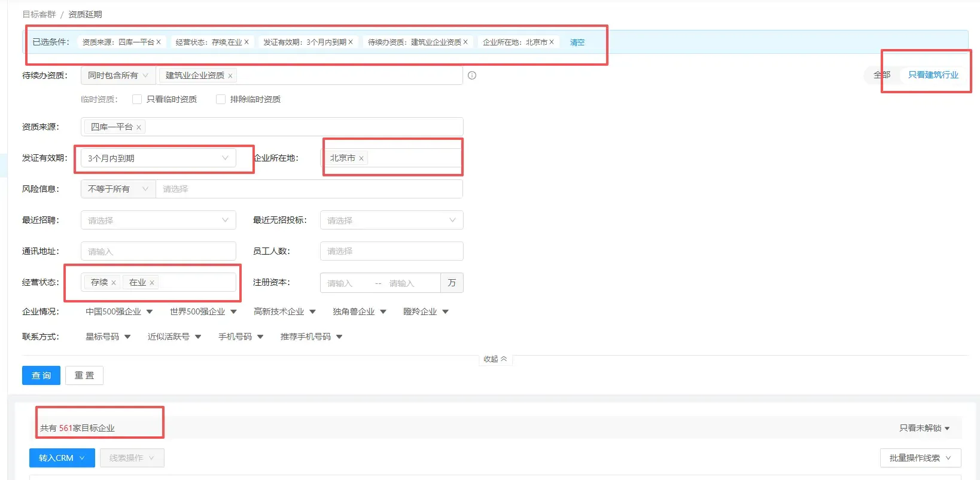The height and width of the screenshot is (480, 980).
Task: Click the info icon beside 待续办资质 field
Action: (472, 75)
